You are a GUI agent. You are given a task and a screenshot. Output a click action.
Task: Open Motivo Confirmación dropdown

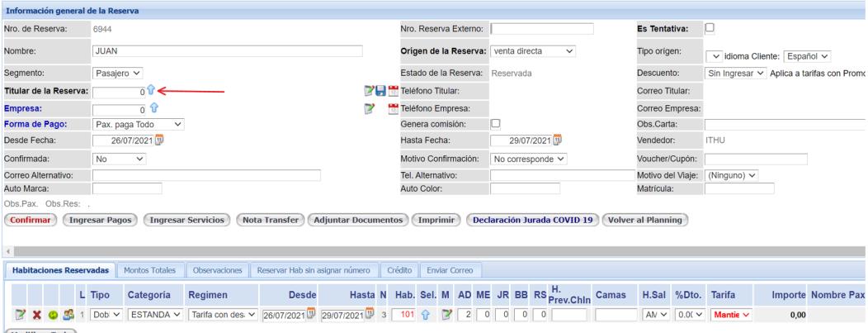(529, 159)
